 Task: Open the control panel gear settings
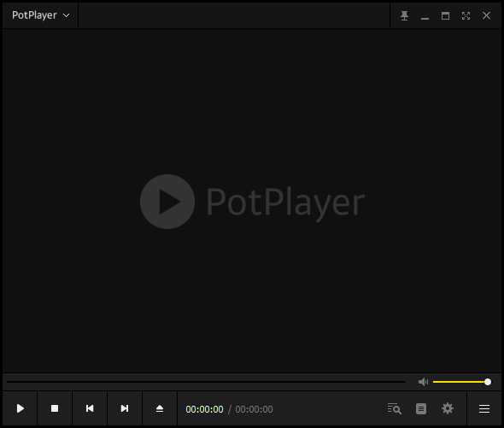[x=448, y=408]
